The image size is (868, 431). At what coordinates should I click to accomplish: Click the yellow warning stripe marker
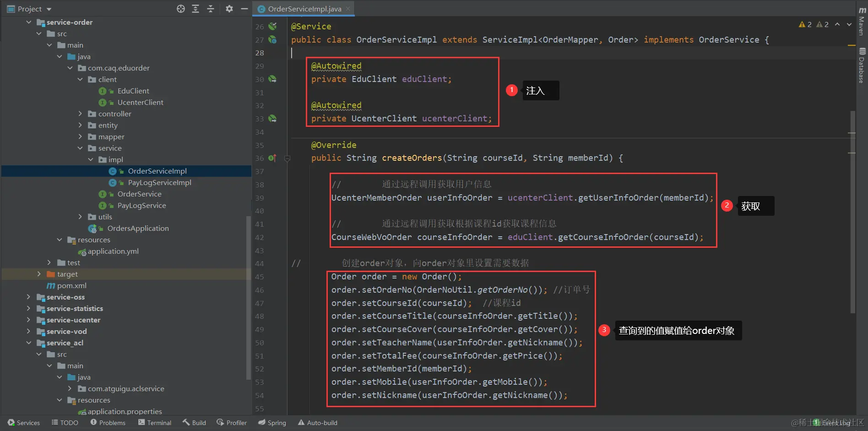(852, 45)
